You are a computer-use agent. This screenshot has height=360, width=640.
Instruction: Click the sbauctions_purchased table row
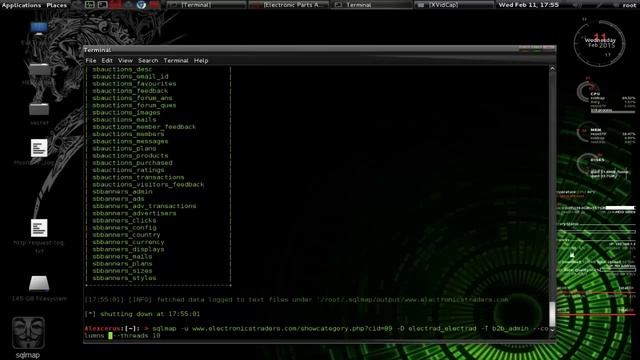point(132,163)
